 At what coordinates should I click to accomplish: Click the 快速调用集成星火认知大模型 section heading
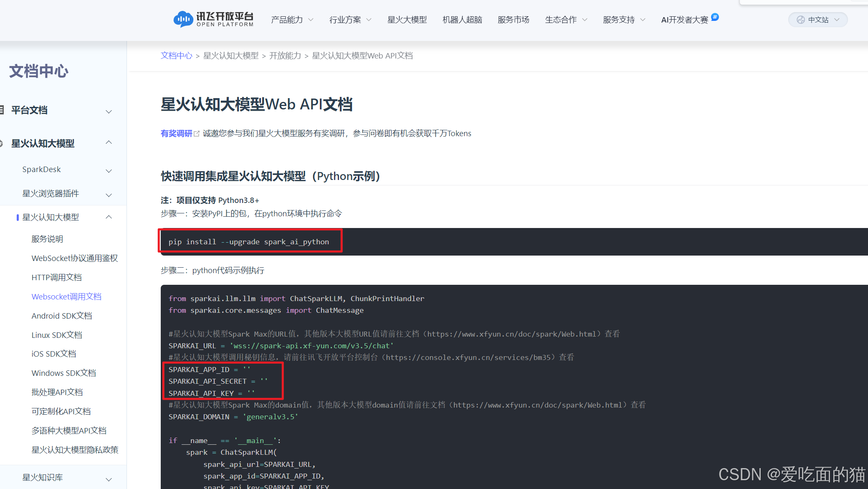271,176
